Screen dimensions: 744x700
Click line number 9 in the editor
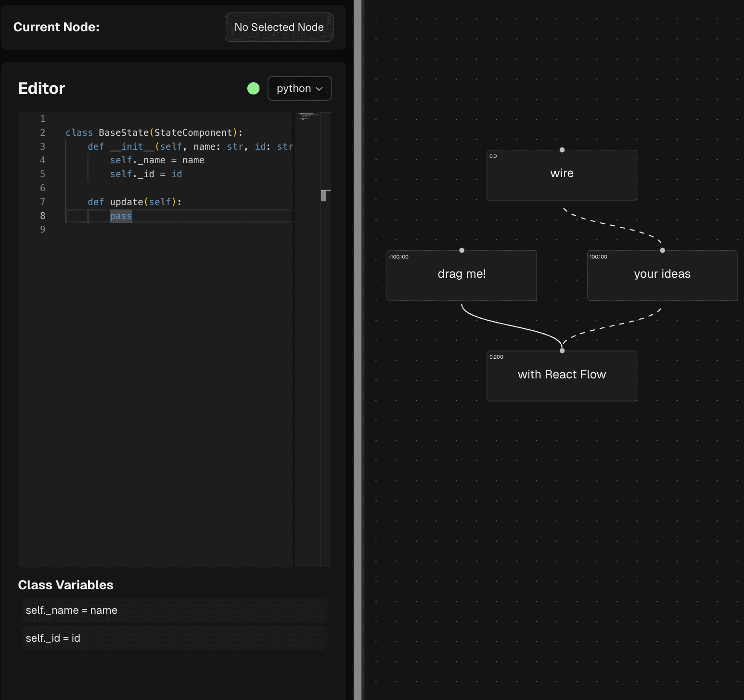[42, 230]
